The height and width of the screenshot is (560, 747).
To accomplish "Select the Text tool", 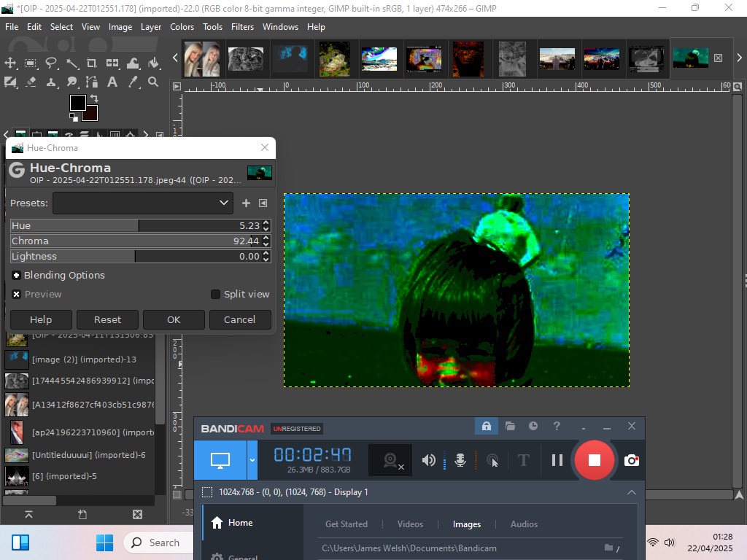I will tap(112, 82).
